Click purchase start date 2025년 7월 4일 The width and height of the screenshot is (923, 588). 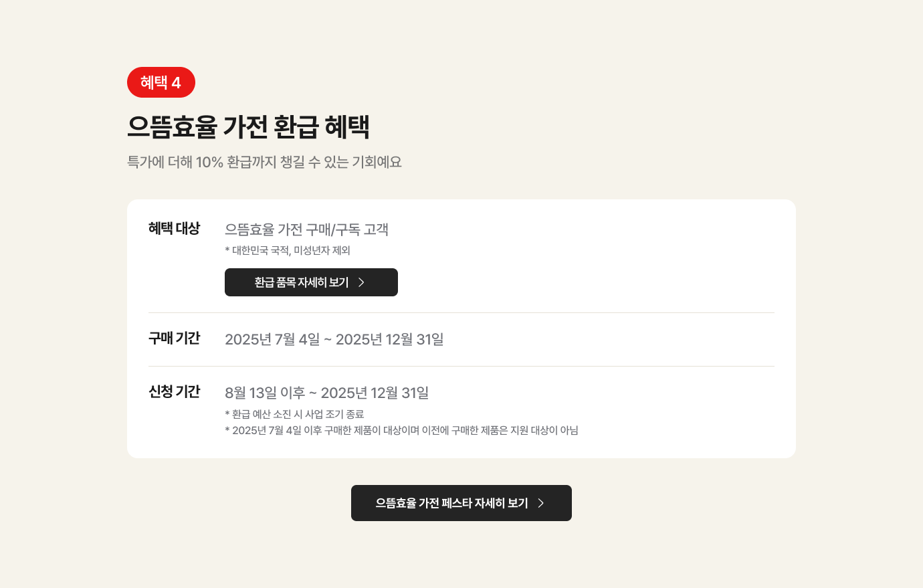coord(272,339)
